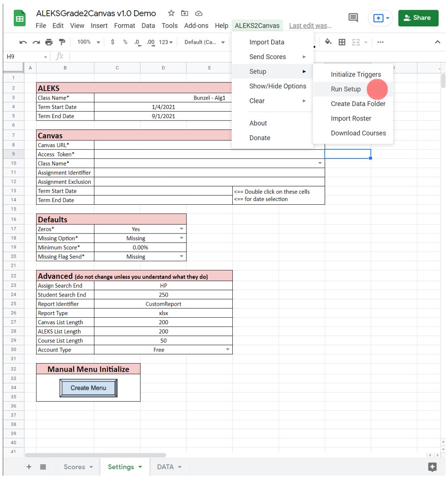This screenshot has height=478, width=448.
Task: Open comment history
Action: [x=353, y=17]
